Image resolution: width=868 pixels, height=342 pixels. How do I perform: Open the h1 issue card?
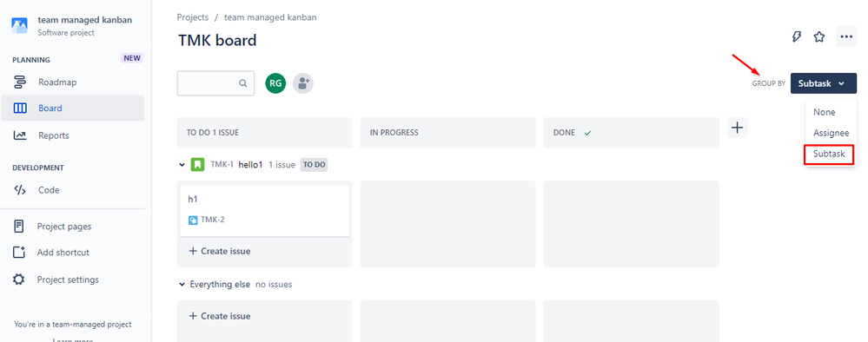[265, 210]
